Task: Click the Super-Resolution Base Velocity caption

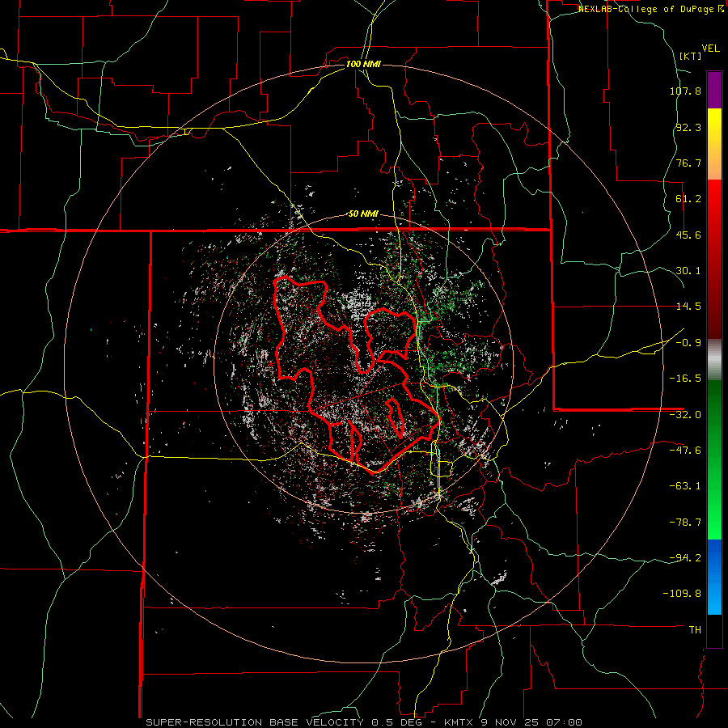Action: pyautogui.click(x=363, y=722)
